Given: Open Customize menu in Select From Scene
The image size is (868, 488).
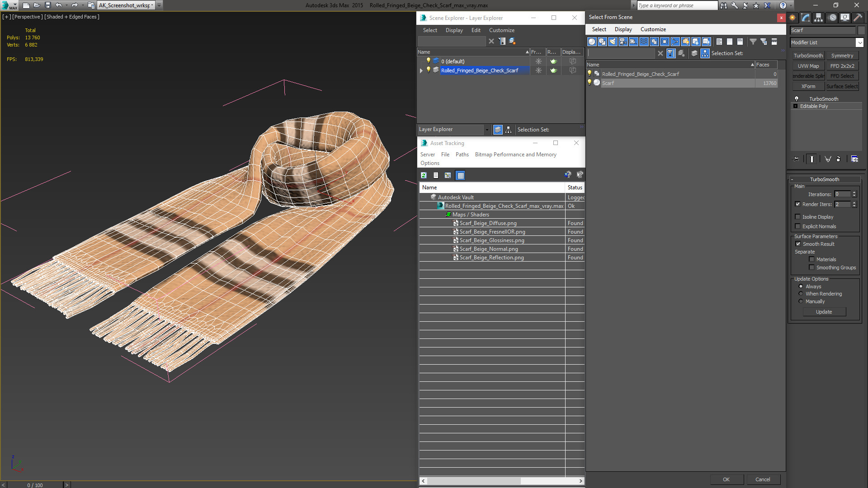Looking at the screenshot, I should coord(653,29).
